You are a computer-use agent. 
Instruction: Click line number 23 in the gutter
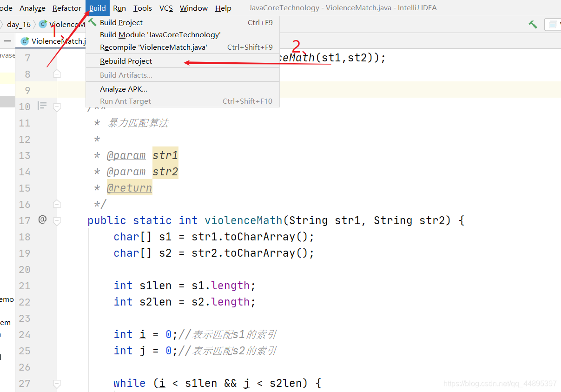24,318
